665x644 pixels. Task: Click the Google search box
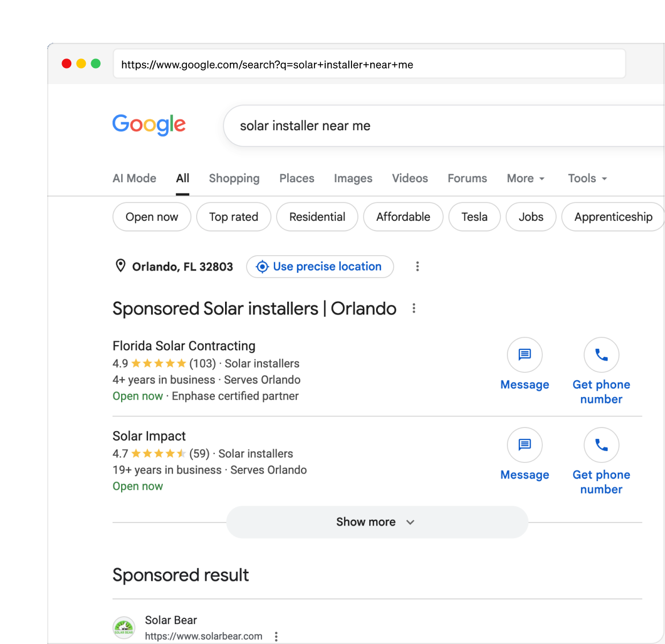(444, 126)
